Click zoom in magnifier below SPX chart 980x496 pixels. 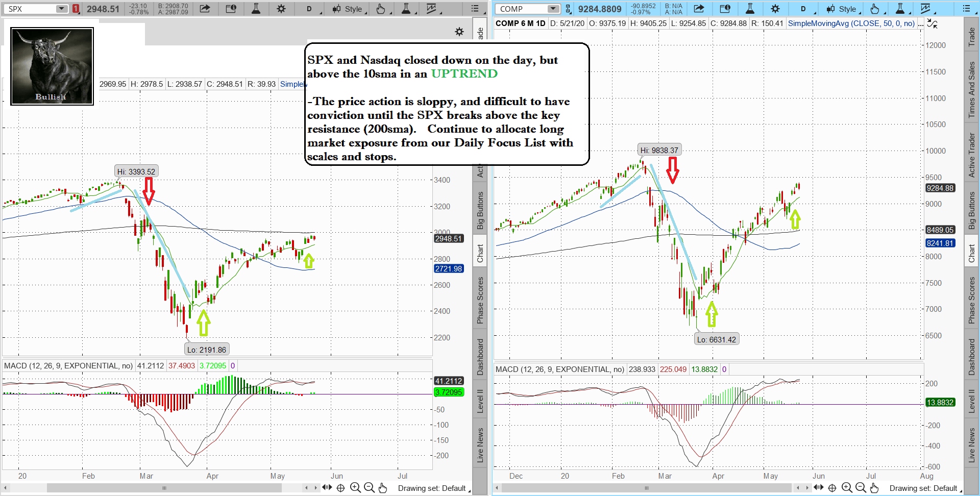(x=355, y=488)
